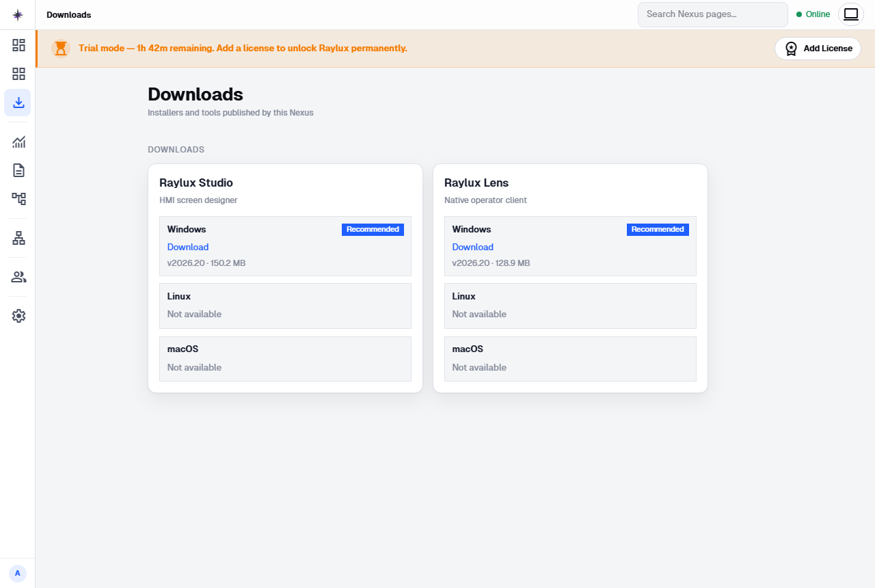Viewport: 875px width, 588px height.
Task: Download Raylux Lens for Windows
Action: (472, 247)
